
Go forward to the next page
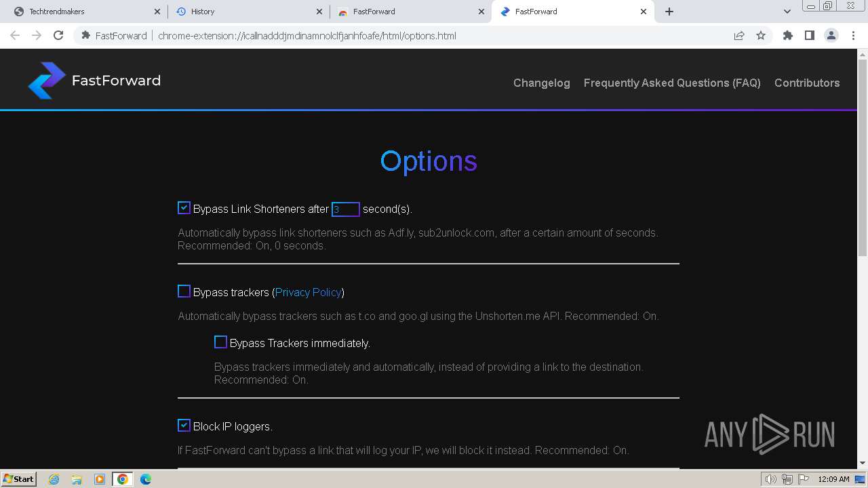37,35
